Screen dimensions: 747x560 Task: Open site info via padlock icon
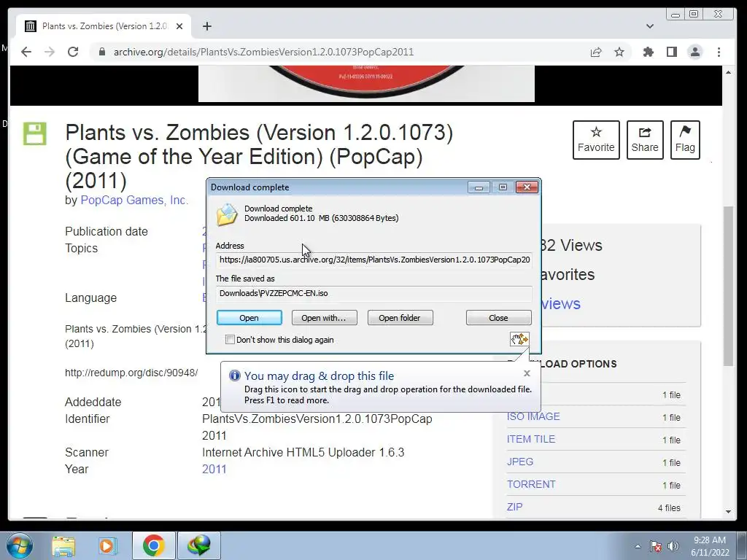[102, 52]
